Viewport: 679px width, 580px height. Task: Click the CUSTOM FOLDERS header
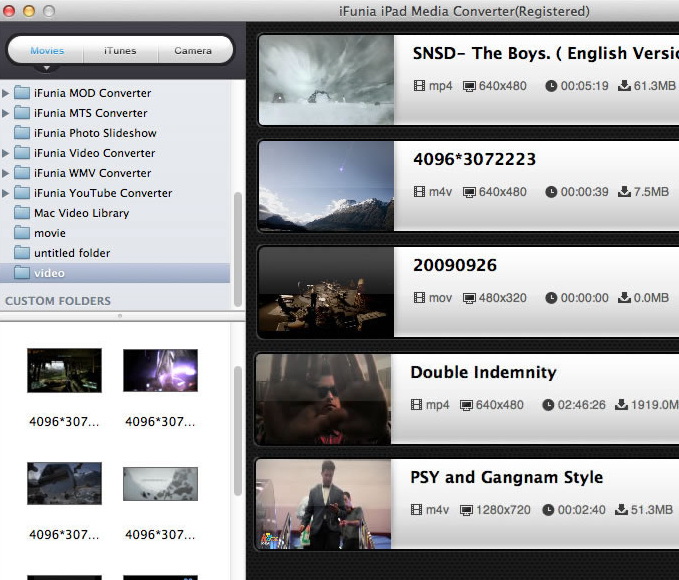58,301
